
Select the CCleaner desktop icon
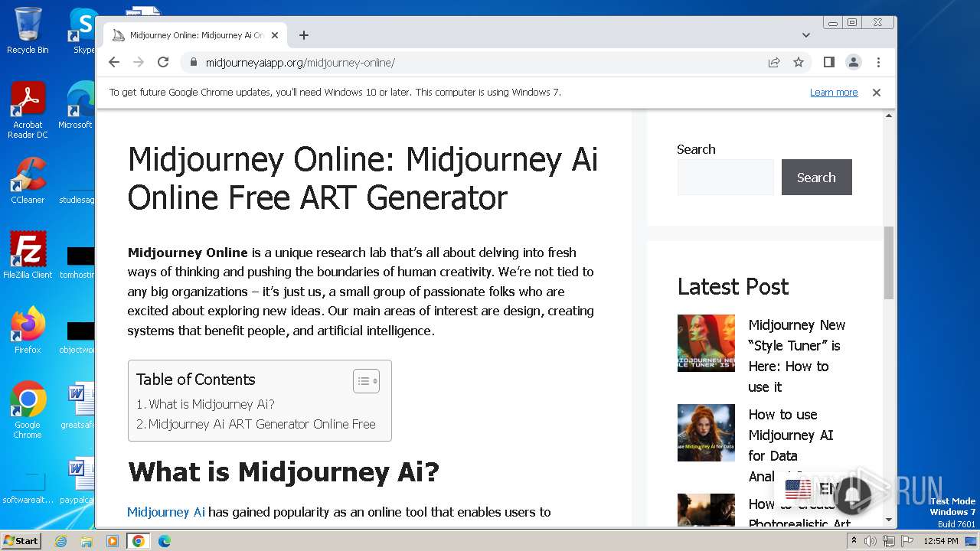point(28,181)
